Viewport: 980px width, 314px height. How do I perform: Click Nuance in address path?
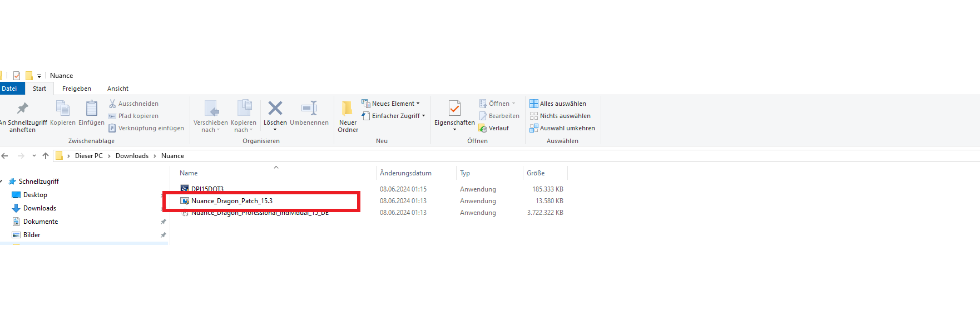pyautogui.click(x=172, y=156)
